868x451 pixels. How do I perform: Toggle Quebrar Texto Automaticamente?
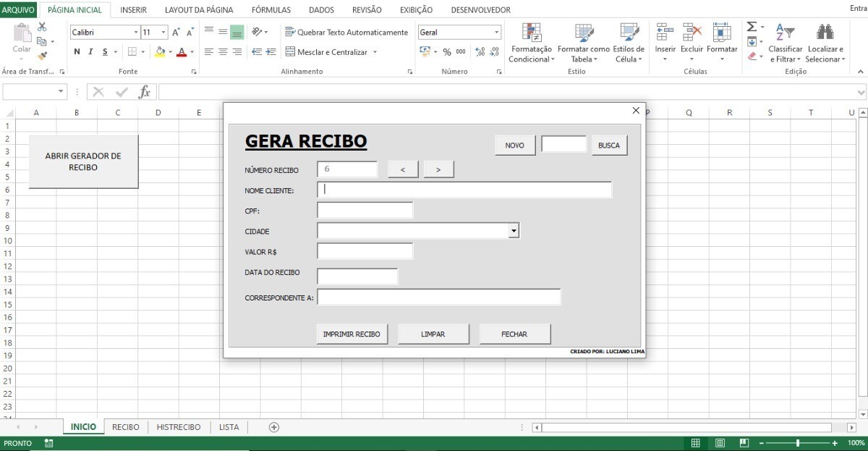[x=346, y=33]
